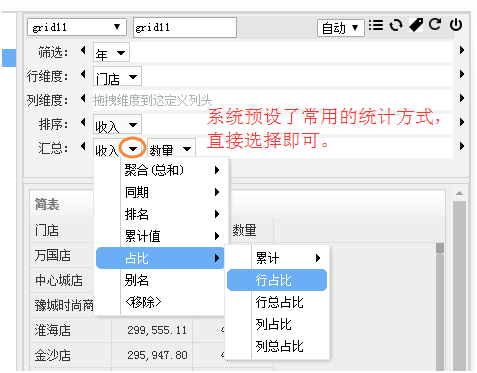Open the 累计值 submenu

coord(160,236)
